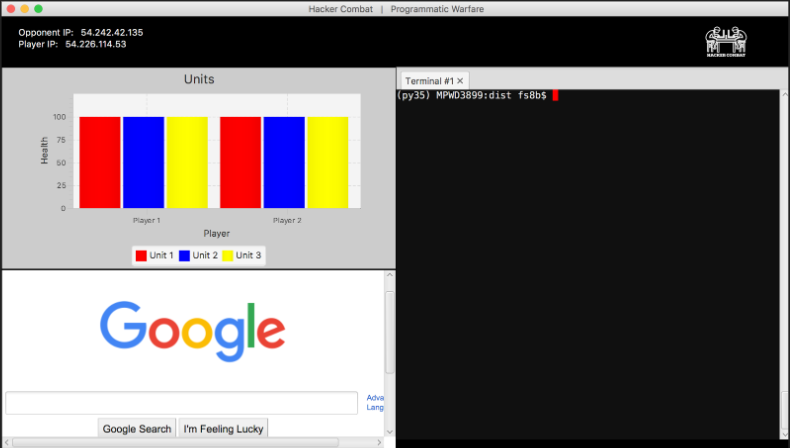Image resolution: width=790 pixels, height=448 pixels.
Task: Click Player 1's red Unit 1 bar
Action: [x=100, y=162]
